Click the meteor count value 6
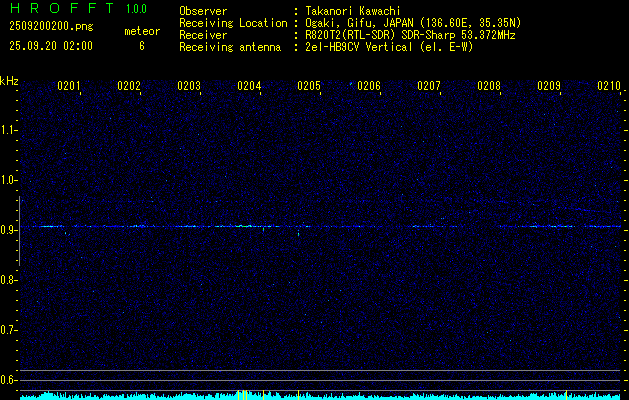The height and width of the screenshot is (400, 629). [x=142, y=46]
